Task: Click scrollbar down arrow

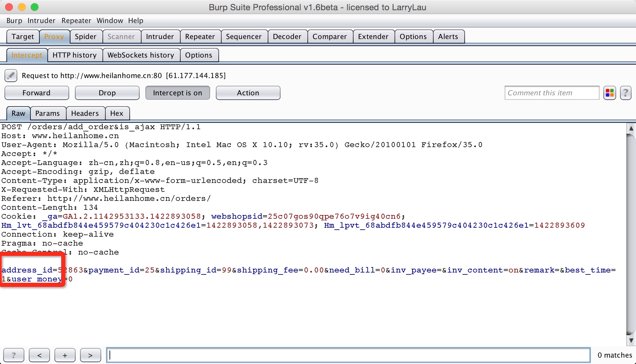Action: pos(631,340)
